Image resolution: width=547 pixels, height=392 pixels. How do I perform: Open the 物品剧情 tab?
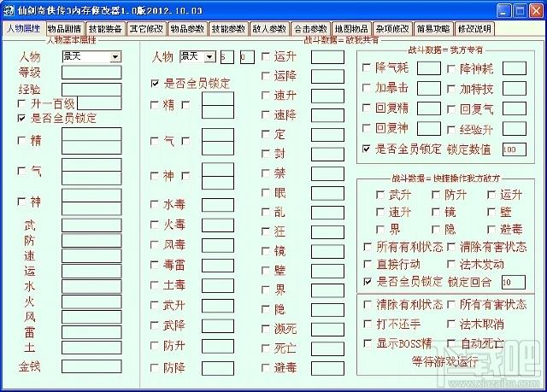[64, 28]
